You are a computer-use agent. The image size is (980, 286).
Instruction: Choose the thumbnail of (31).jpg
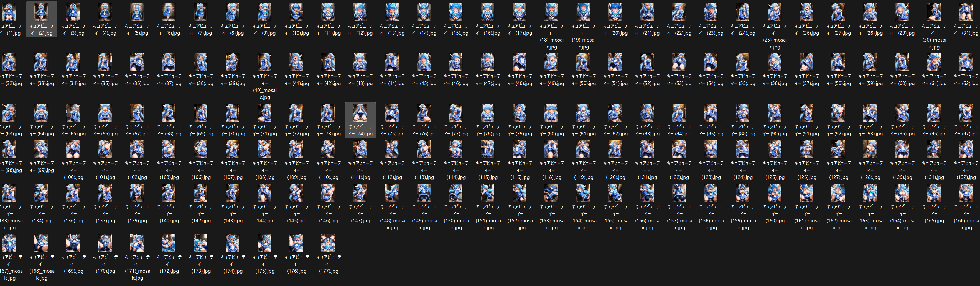click(966, 12)
